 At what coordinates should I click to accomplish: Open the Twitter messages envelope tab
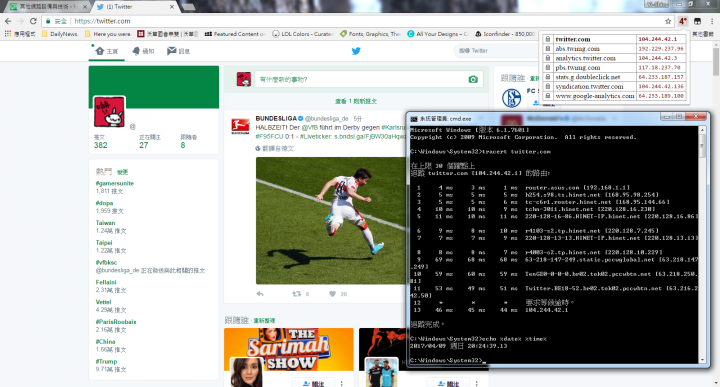[178, 51]
